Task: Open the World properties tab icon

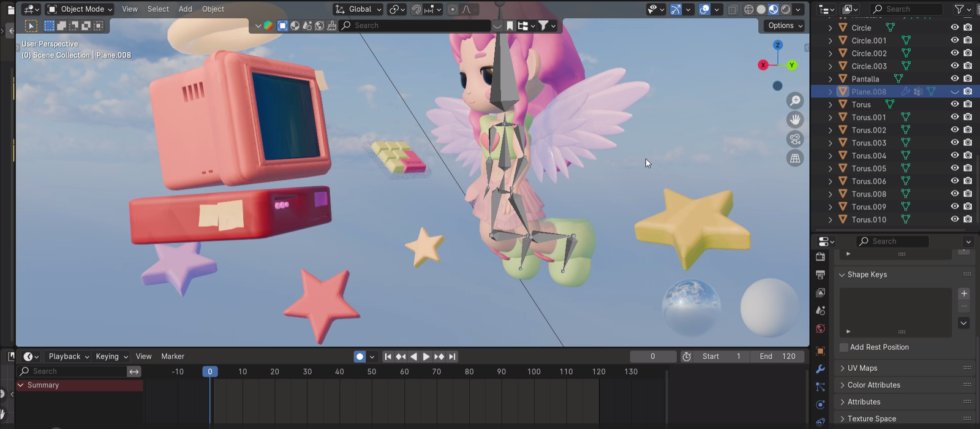Action: tap(820, 329)
